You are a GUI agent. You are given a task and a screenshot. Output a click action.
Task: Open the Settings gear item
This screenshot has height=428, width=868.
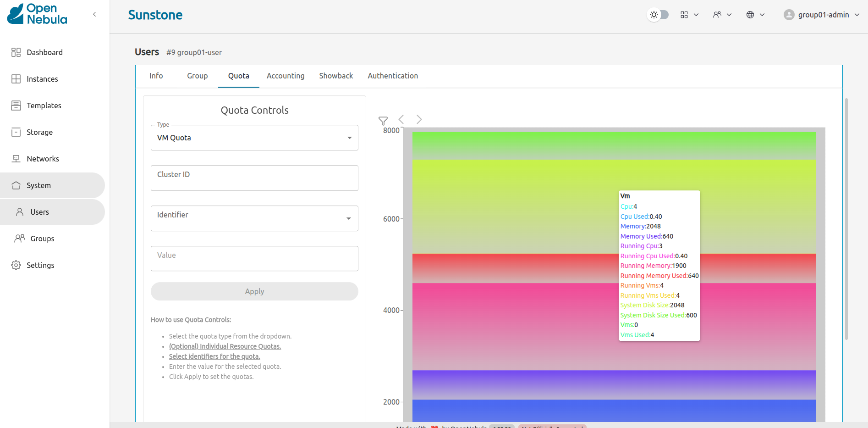tap(40, 265)
